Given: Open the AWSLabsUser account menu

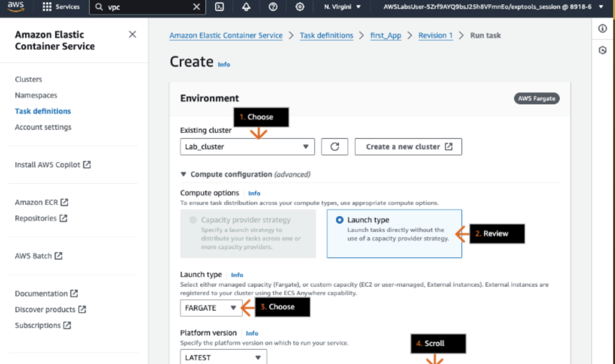Looking at the screenshot, I should pos(493,7).
